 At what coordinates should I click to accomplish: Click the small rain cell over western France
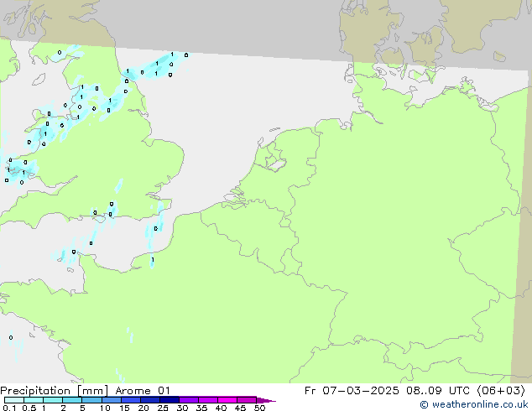11,338
